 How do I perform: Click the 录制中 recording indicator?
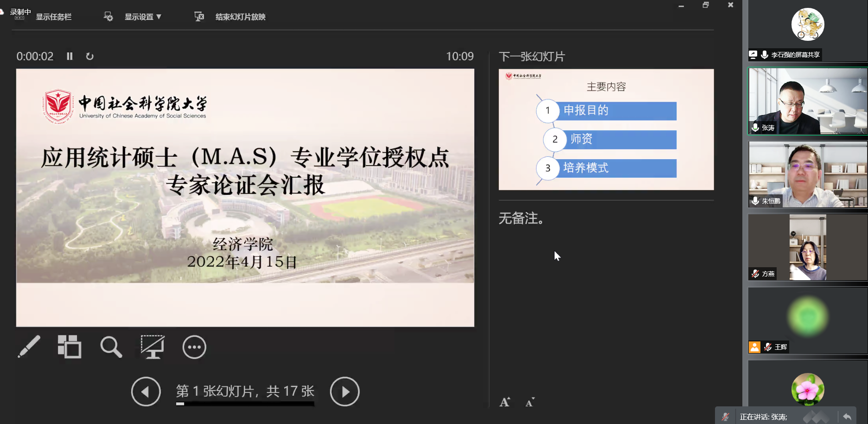(20, 12)
